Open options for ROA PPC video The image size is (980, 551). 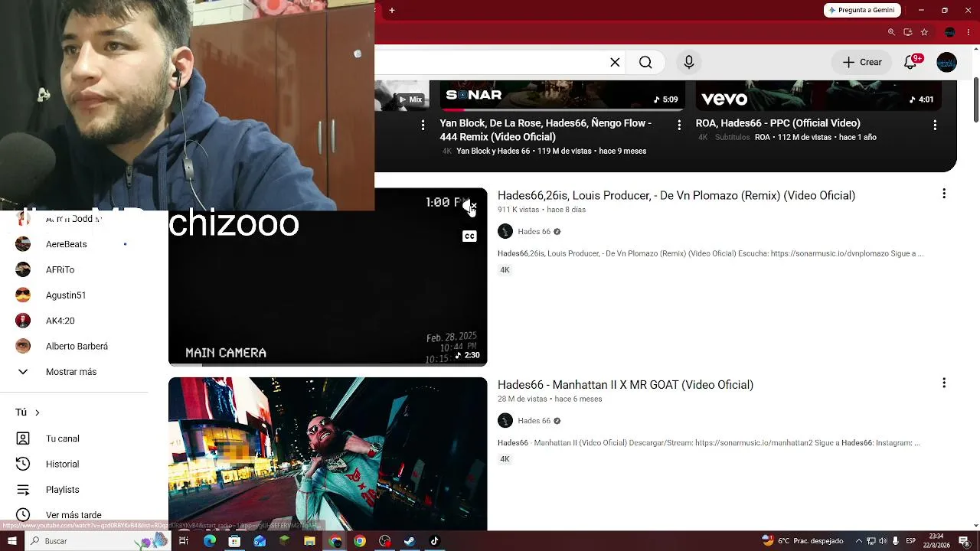(935, 125)
